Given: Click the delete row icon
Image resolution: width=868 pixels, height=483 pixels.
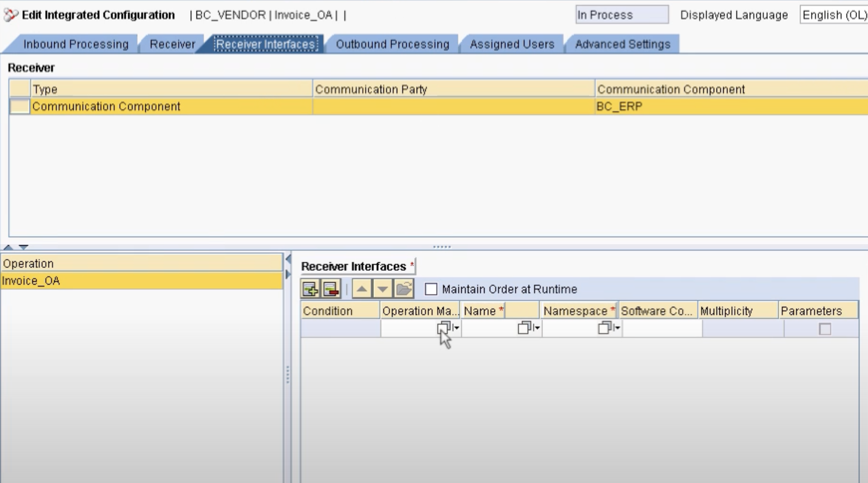Looking at the screenshot, I should [331, 289].
